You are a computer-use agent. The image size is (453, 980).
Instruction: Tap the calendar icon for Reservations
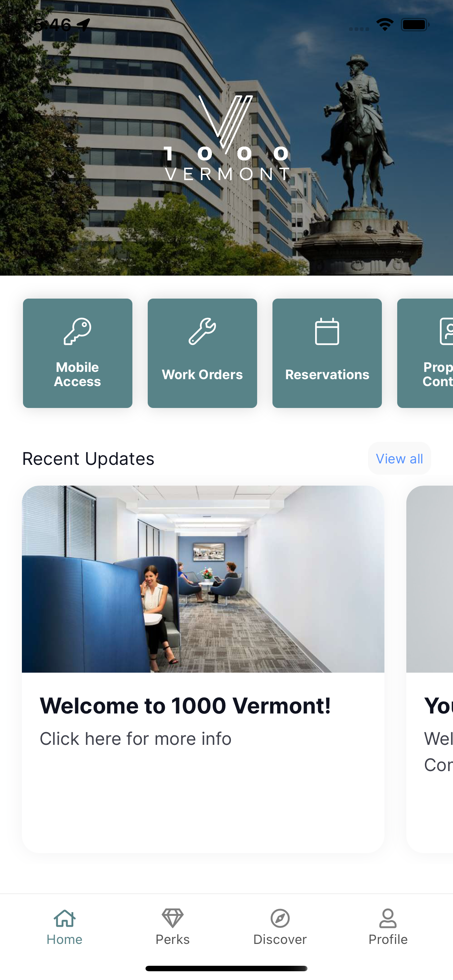[327, 331]
